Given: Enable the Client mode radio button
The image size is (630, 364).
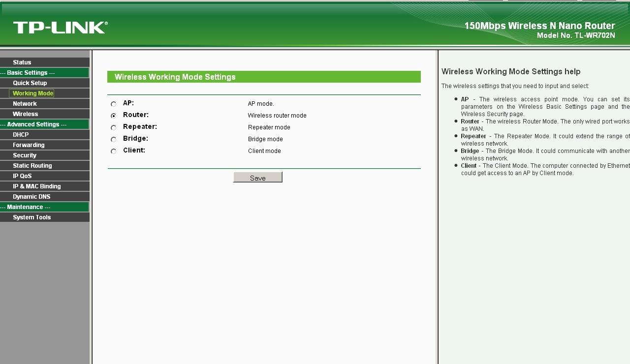Looking at the screenshot, I should click(114, 151).
